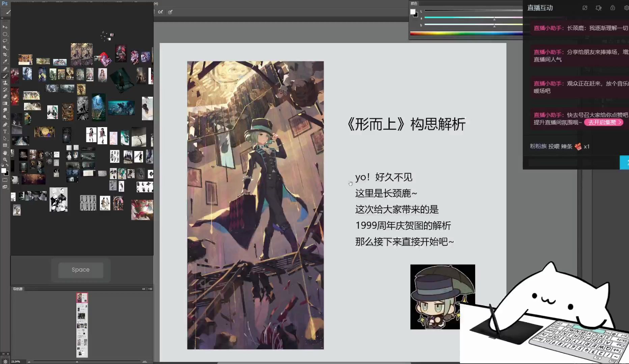Click the chibi character avatar image

pos(442,297)
